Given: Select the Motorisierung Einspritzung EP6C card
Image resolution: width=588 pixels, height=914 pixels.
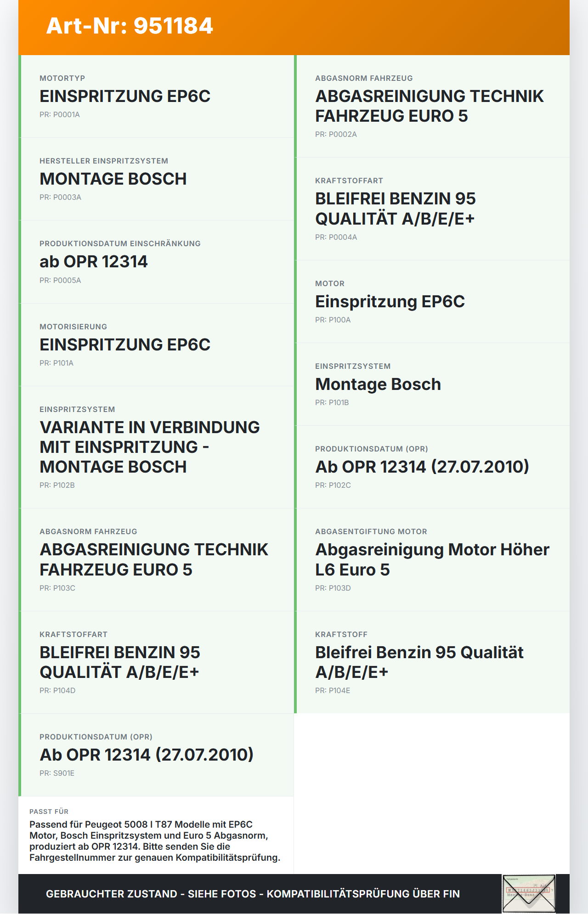Looking at the screenshot, I should click(x=156, y=345).
